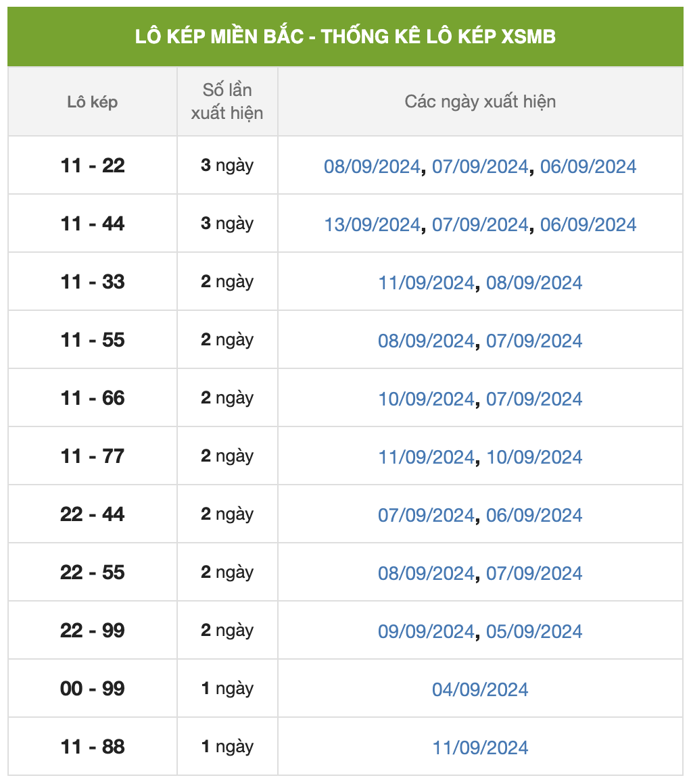The height and width of the screenshot is (784, 691).
Task: Click the 04/09/2024 date link
Action: coord(480,689)
